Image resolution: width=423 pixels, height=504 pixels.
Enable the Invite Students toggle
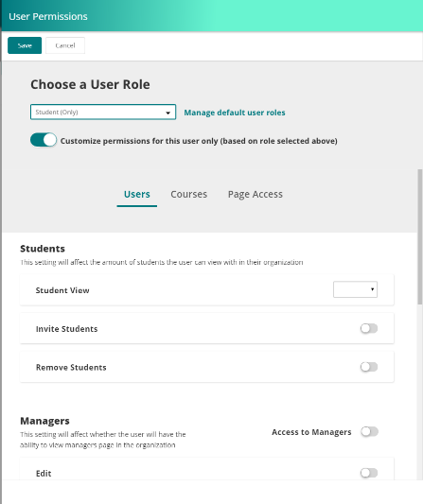pos(369,328)
